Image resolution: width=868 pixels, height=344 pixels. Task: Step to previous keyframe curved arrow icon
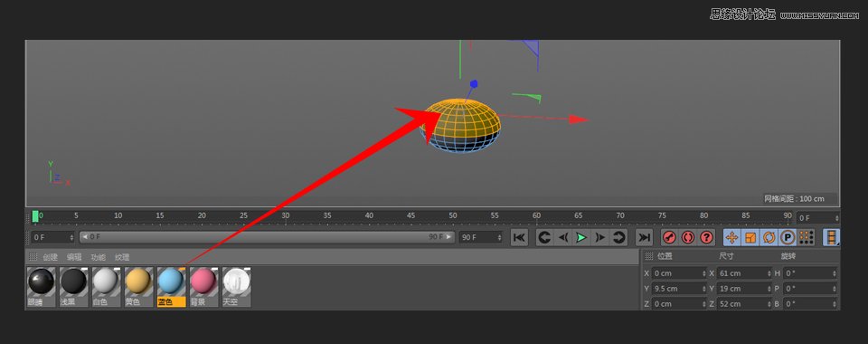pyautogui.click(x=544, y=238)
